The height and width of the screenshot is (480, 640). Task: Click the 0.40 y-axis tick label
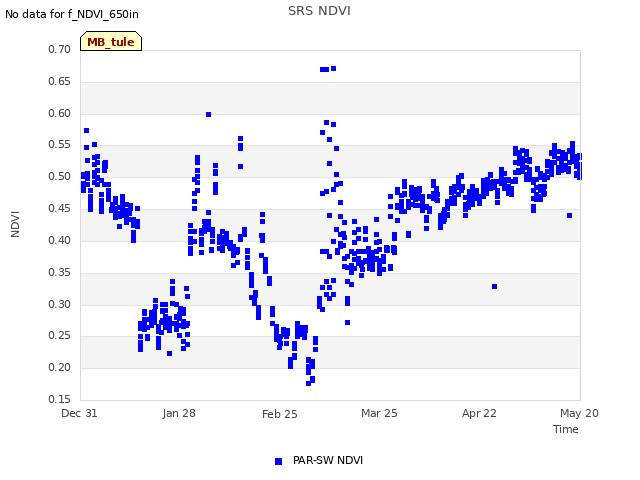(60, 240)
